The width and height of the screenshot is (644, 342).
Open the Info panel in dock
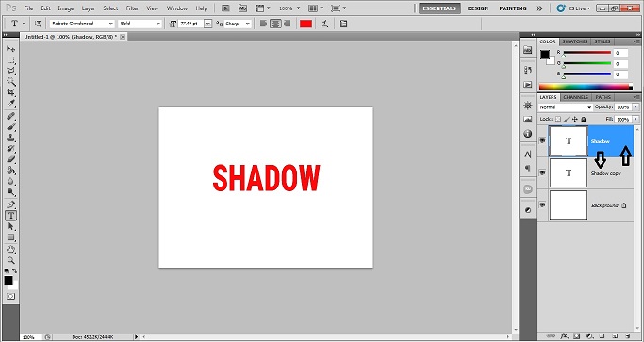click(528, 134)
